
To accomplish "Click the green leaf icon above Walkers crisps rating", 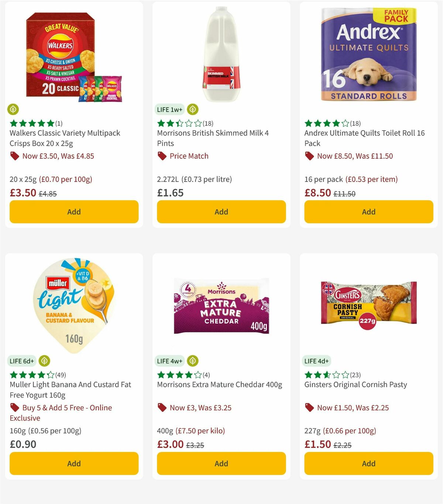I will coord(14,110).
